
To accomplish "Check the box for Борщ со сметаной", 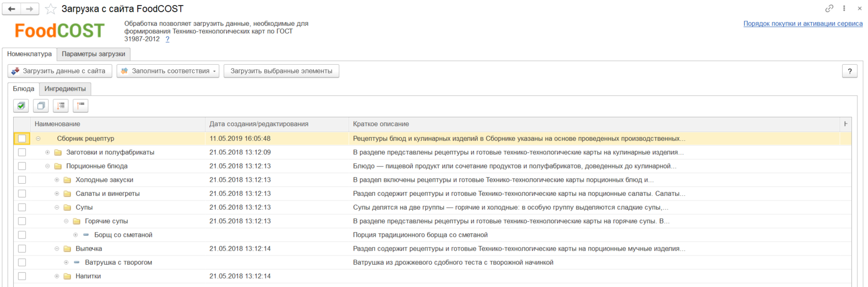I will pyautogui.click(x=22, y=235).
